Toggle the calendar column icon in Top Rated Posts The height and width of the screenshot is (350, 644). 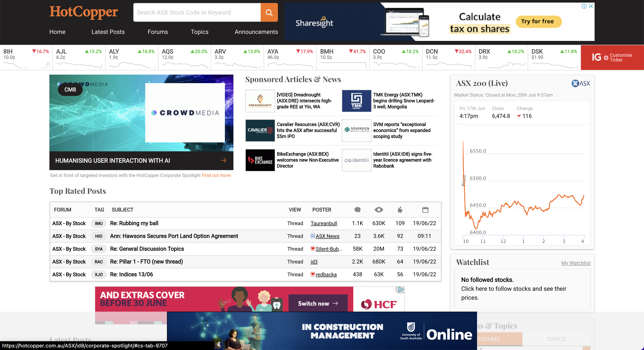(x=425, y=210)
